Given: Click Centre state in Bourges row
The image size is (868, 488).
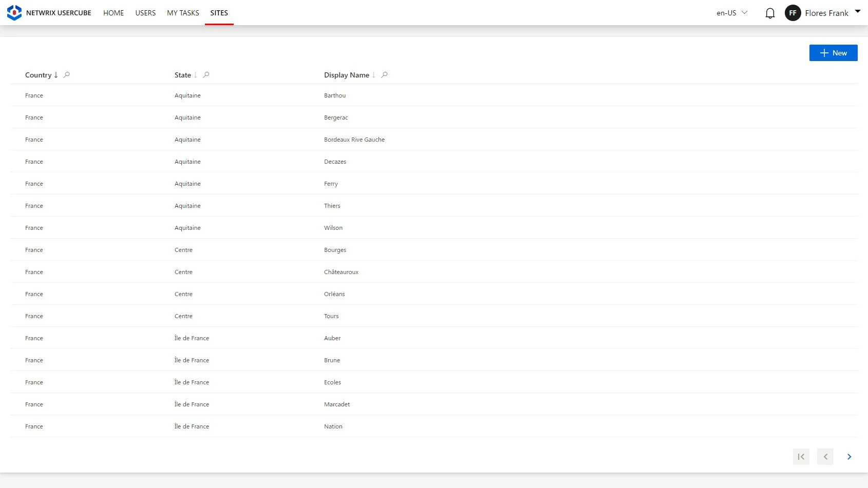Looking at the screenshot, I should pyautogui.click(x=183, y=250).
